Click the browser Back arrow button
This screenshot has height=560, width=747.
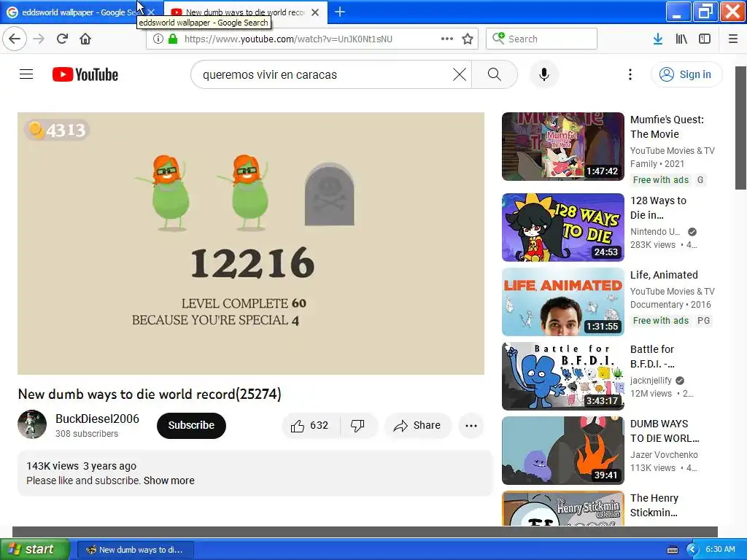point(15,39)
